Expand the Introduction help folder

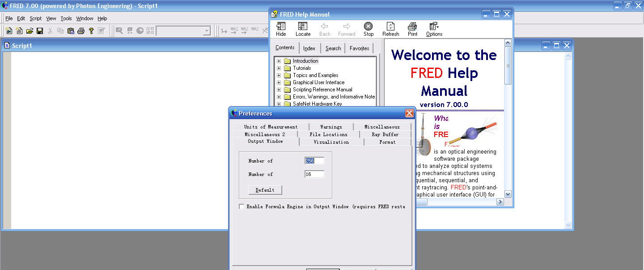click(x=279, y=61)
